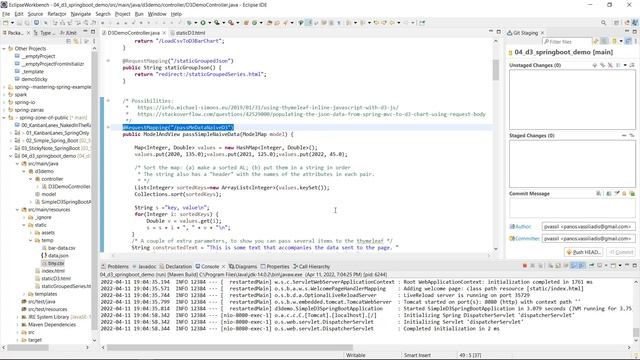This screenshot has width=640, height=360.
Task: Maximize the Package Explorer panel
Action: click(93, 32)
